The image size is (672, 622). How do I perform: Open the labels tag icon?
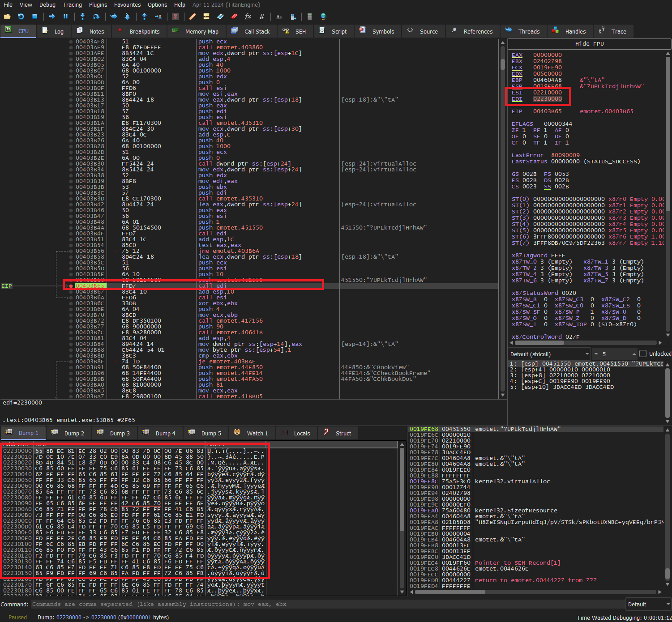point(220,17)
